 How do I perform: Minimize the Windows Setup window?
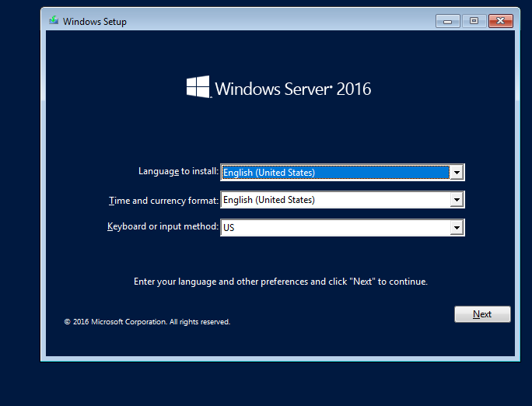coord(447,21)
